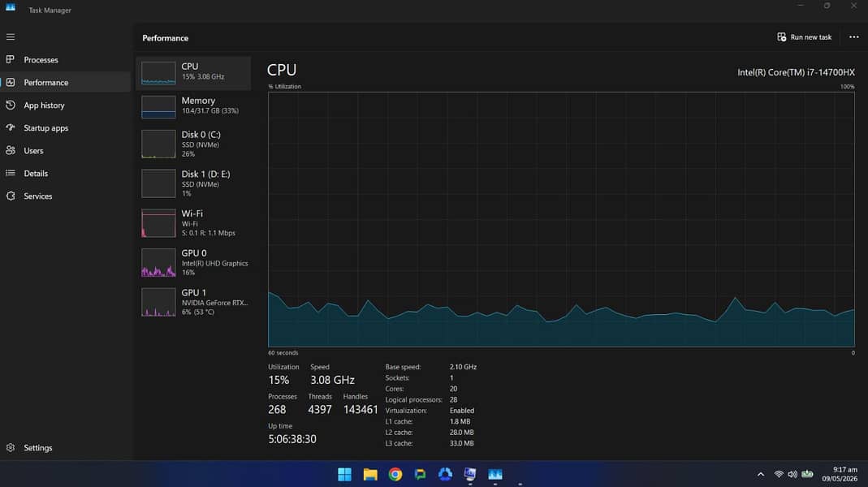Click the Wi-Fi tray icon
Screen dimensions: 868x487
click(779, 474)
